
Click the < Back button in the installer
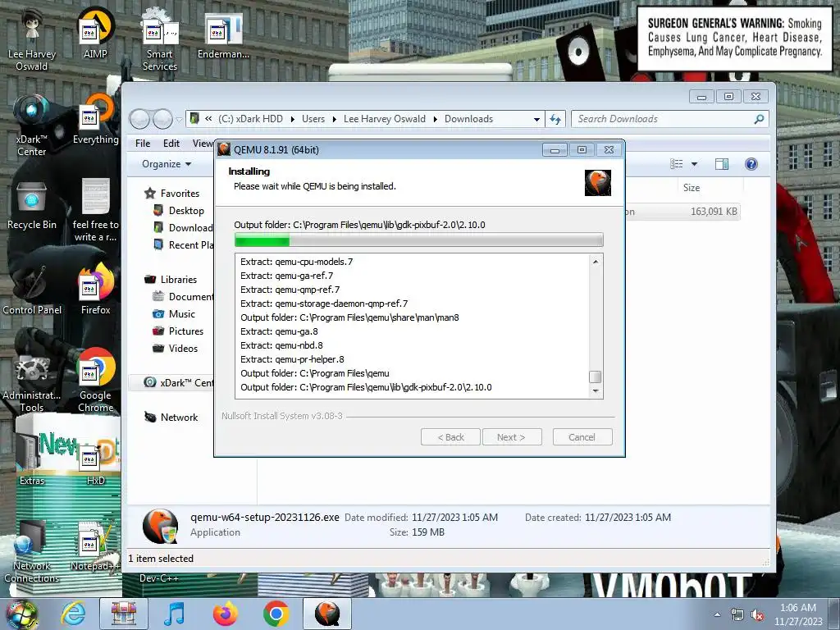450,437
